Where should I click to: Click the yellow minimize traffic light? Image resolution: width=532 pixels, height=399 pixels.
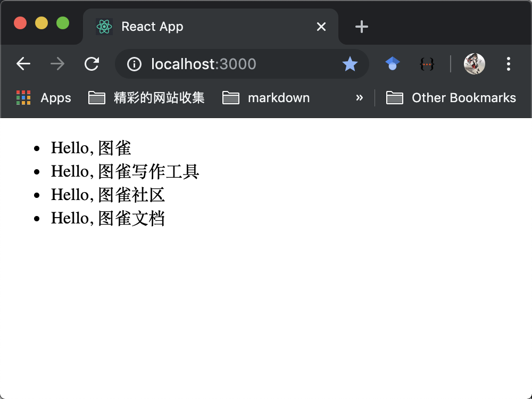click(x=41, y=23)
